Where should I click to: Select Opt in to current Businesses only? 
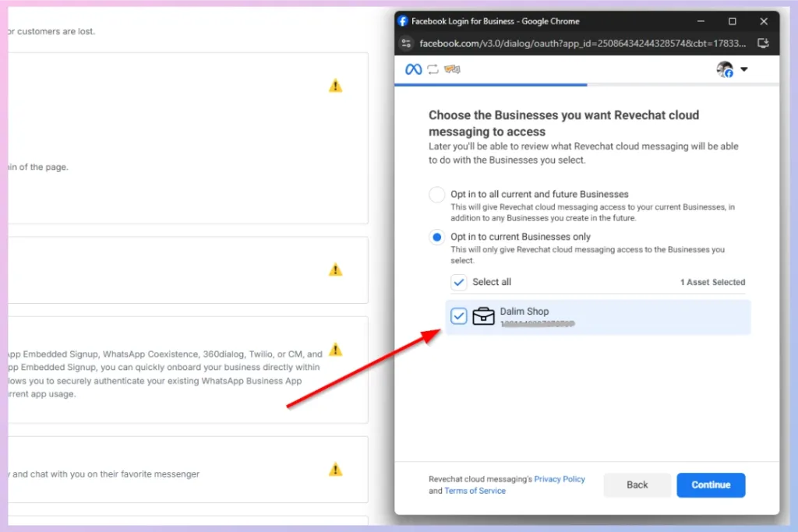pyautogui.click(x=436, y=237)
